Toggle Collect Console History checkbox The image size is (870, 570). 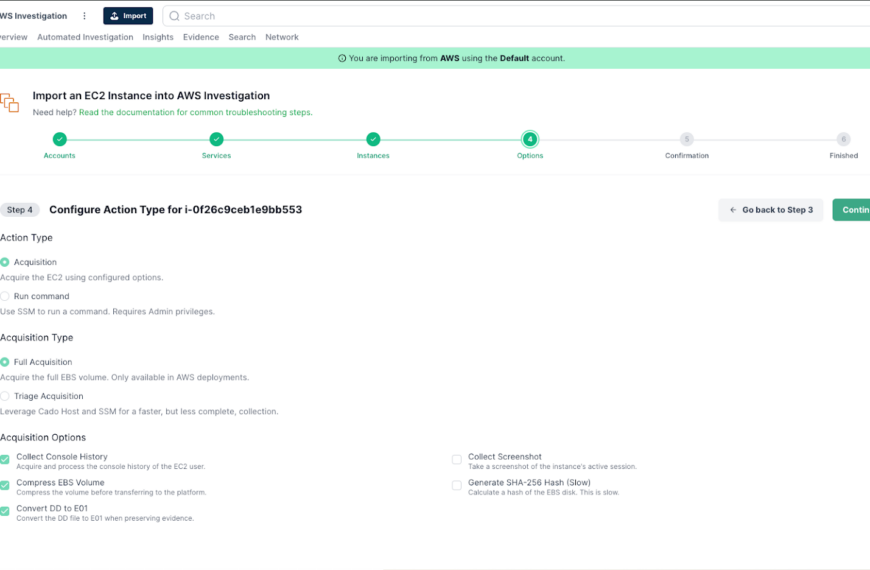point(5,460)
